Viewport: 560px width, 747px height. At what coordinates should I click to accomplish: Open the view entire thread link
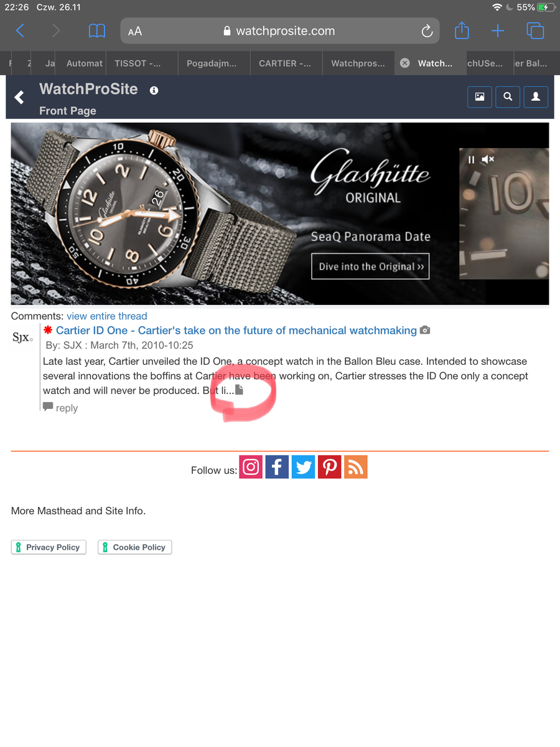pyautogui.click(x=107, y=316)
